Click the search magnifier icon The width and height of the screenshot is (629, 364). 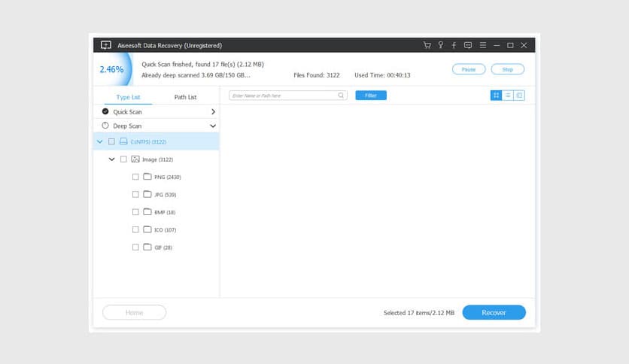point(341,96)
